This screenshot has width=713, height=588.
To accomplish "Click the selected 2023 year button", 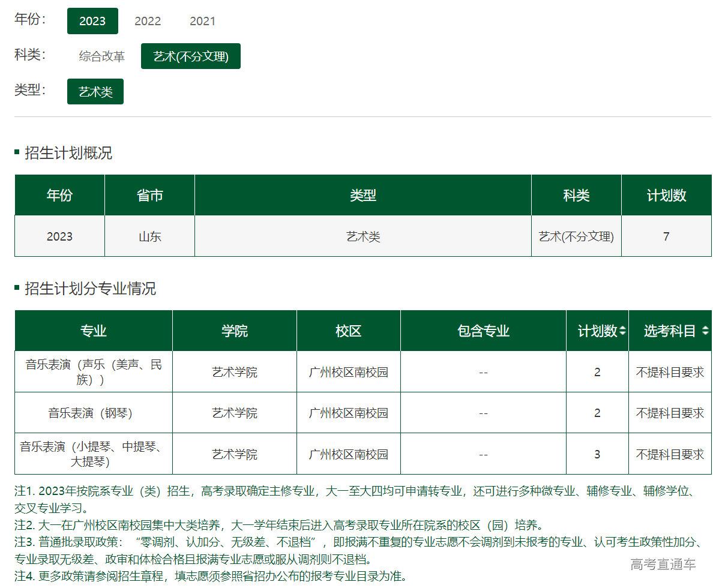I will [92, 21].
